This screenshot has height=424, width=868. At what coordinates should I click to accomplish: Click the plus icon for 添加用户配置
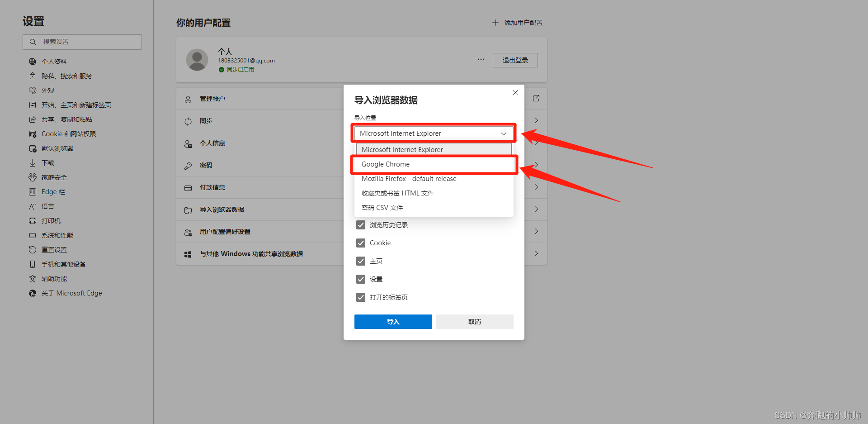[x=495, y=23]
